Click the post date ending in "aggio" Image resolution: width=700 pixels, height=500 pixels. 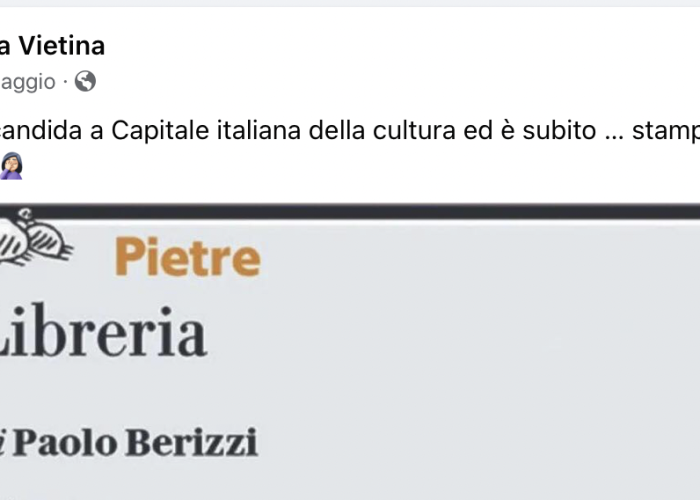pos(28,82)
